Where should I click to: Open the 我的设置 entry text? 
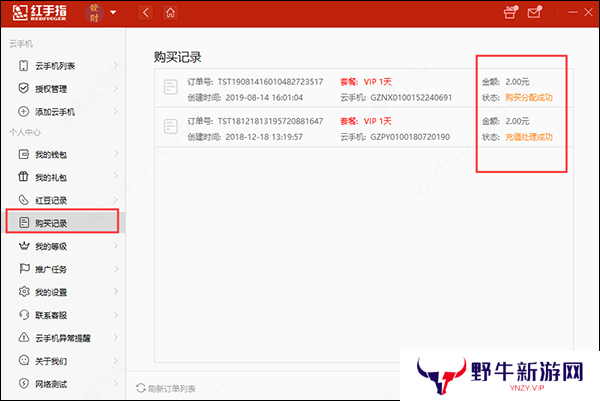point(51,292)
